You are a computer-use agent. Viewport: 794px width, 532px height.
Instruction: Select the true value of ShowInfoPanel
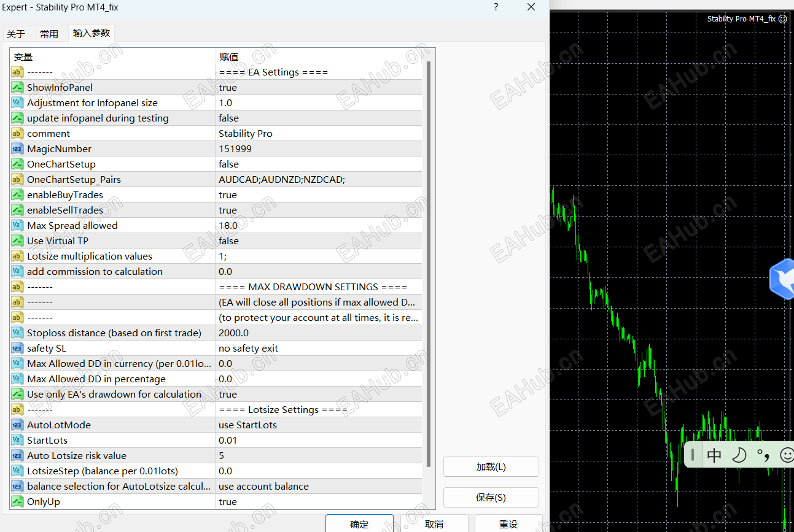tap(228, 87)
